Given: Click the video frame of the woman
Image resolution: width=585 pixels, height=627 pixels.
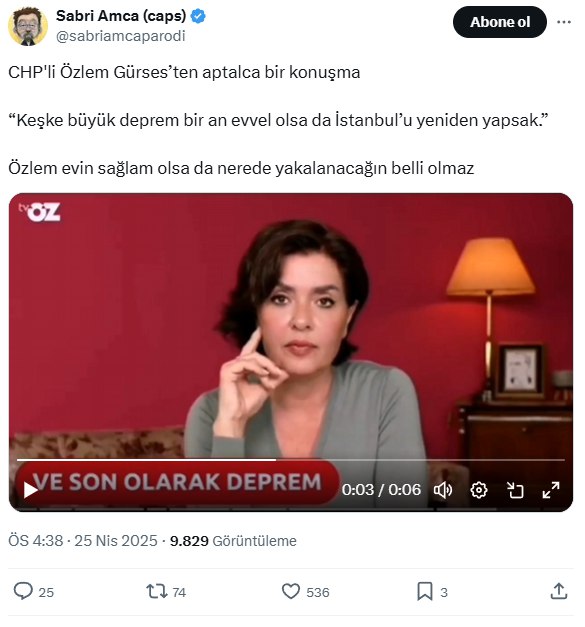Looking at the screenshot, I should coord(291,328).
